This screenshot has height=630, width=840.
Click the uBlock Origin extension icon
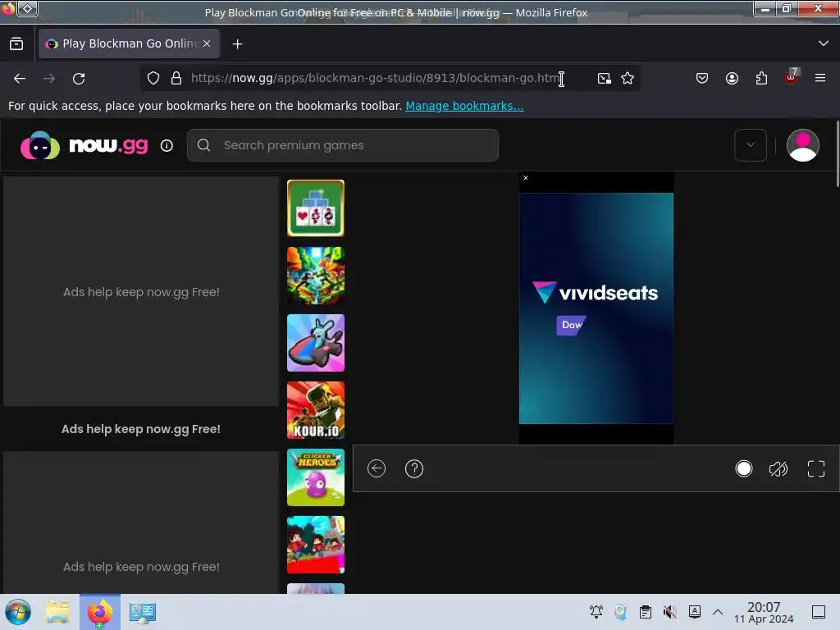click(792, 77)
